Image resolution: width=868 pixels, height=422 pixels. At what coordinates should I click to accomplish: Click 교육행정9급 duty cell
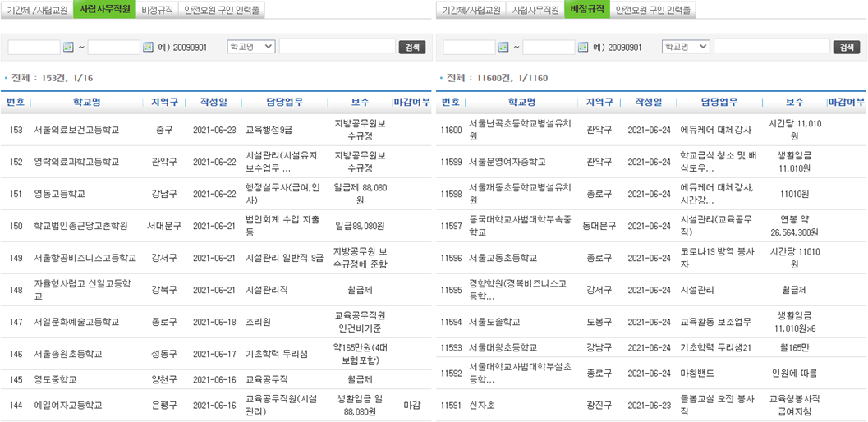(x=269, y=131)
